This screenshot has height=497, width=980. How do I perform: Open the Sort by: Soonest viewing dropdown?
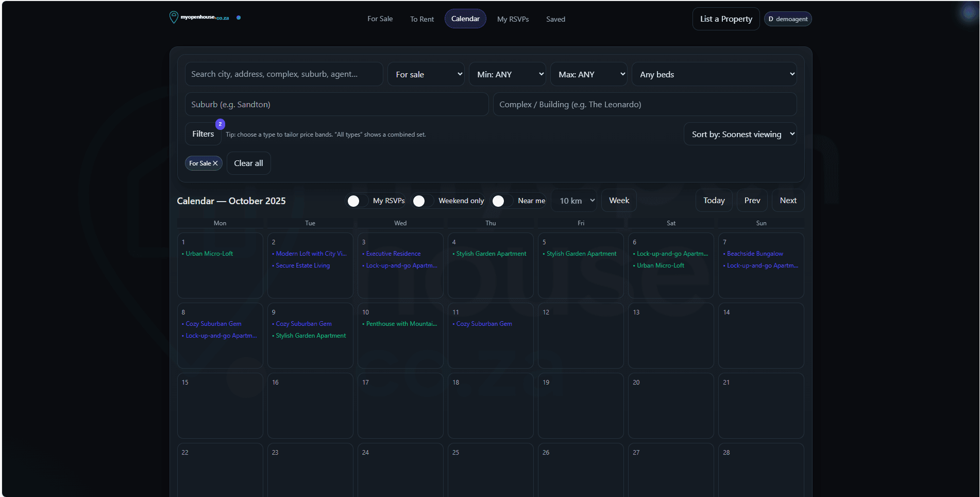(740, 134)
